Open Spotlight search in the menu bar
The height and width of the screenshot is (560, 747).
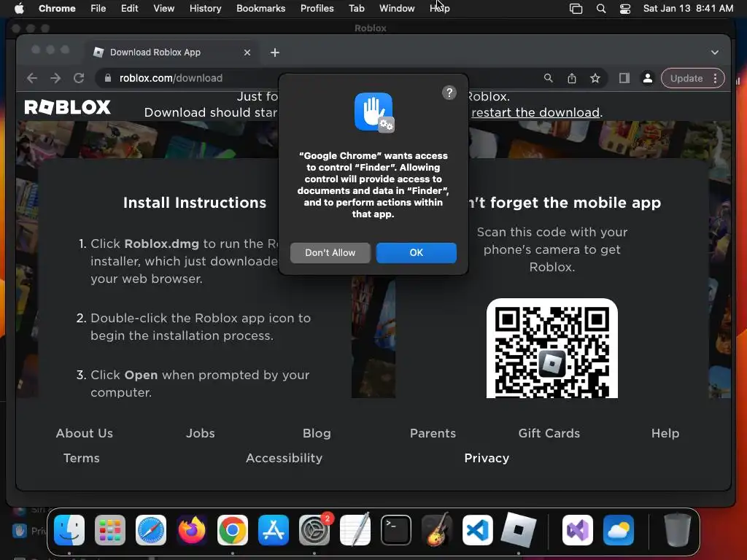click(x=601, y=8)
